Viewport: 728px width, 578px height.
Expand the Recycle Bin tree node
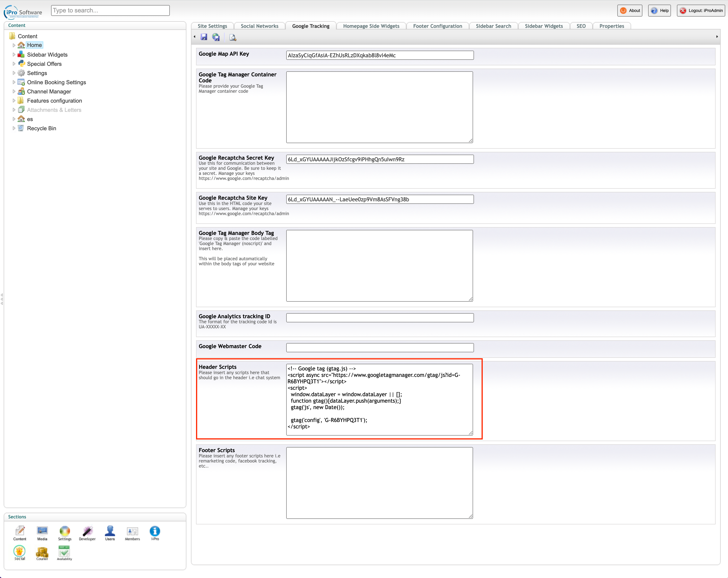click(x=14, y=128)
